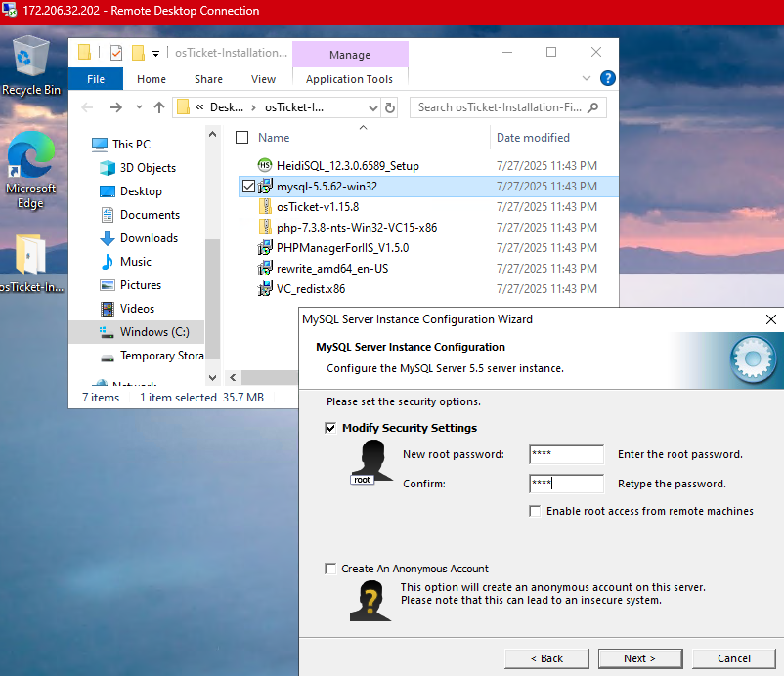The image size is (784, 676).
Task: Close MySQL configuration wizard window
Action: click(x=771, y=319)
